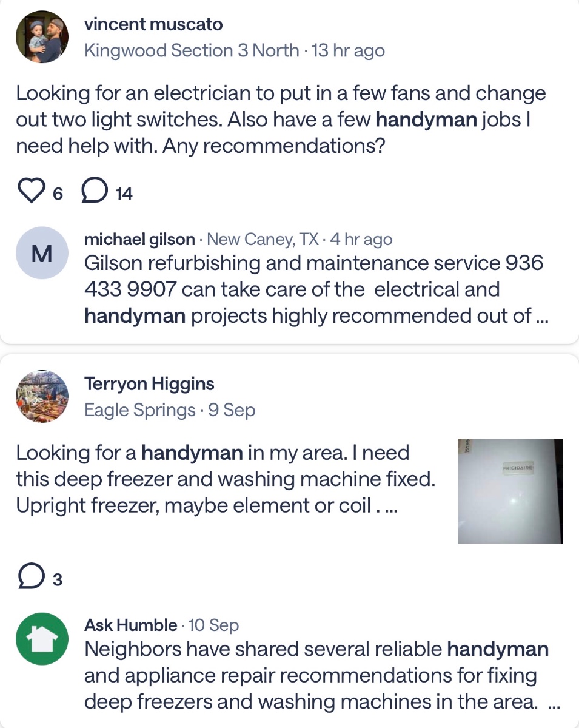Tap Terryon Higgins' profile picture

42,396
